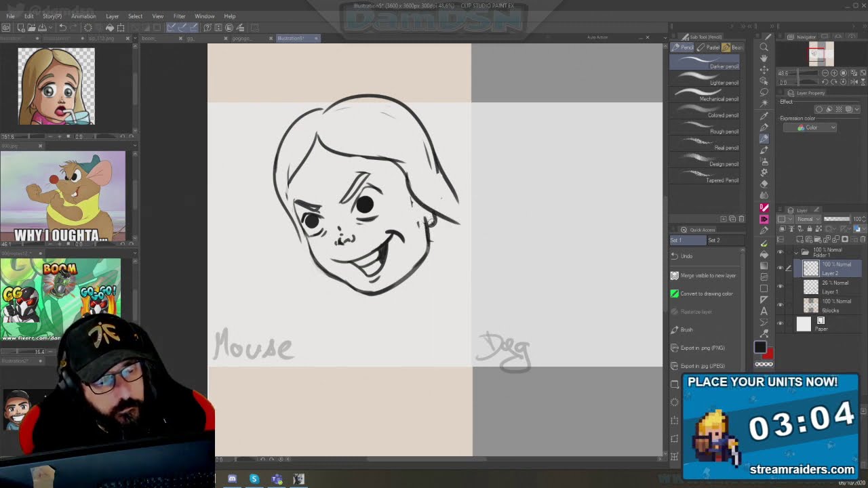Select the Pen tool
This screenshot has height=488, width=868.
tap(764, 127)
